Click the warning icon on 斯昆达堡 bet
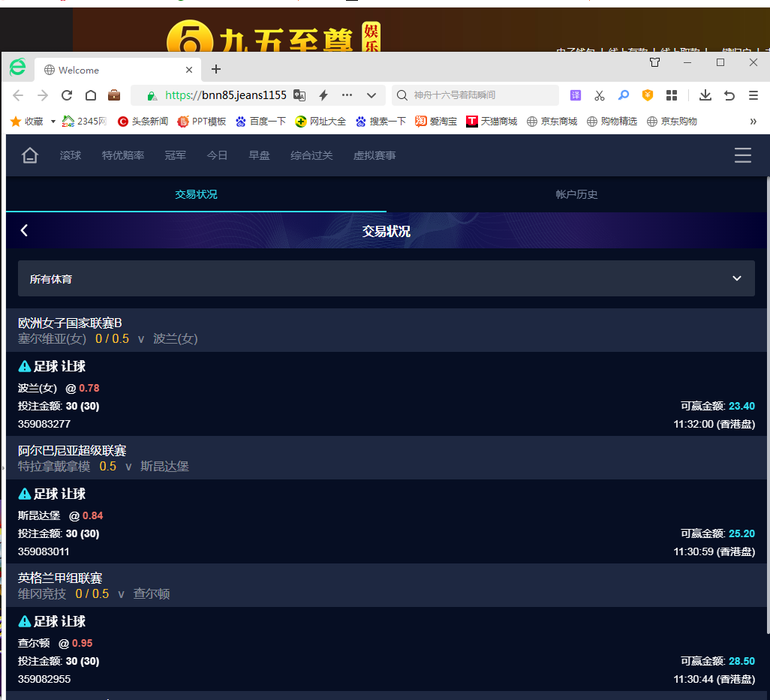This screenshot has height=700, width=770. coord(24,494)
